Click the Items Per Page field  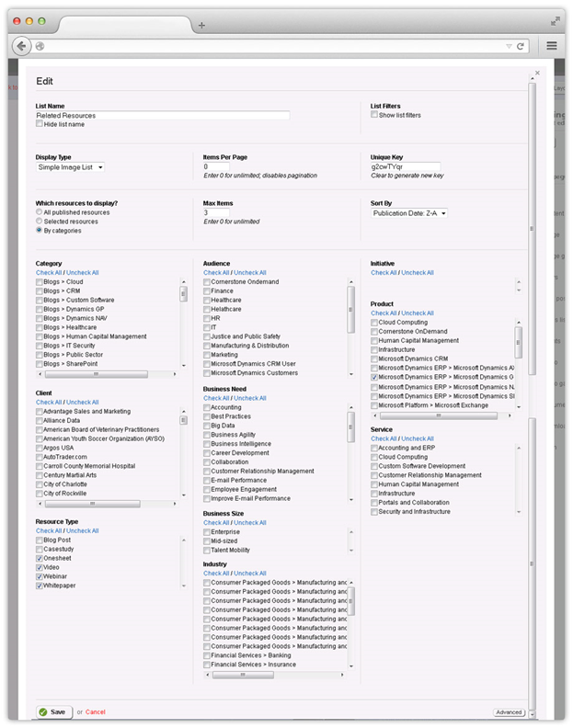pyautogui.click(x=216, y=166)
